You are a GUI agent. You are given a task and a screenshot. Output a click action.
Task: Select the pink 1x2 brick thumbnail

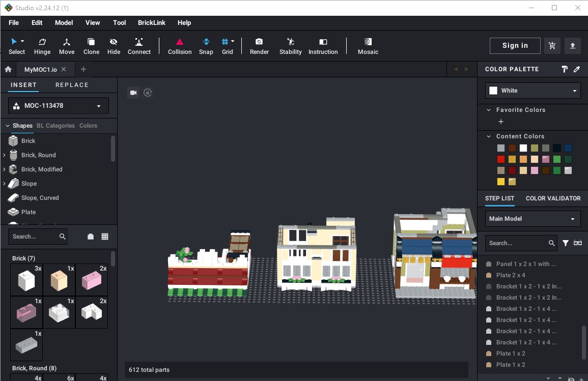coord(92,280)
